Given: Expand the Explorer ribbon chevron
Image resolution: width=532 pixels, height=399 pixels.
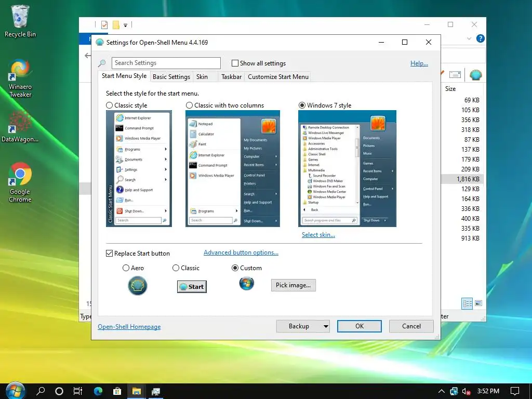Looking at the screenshot, I should click(469, 38).
